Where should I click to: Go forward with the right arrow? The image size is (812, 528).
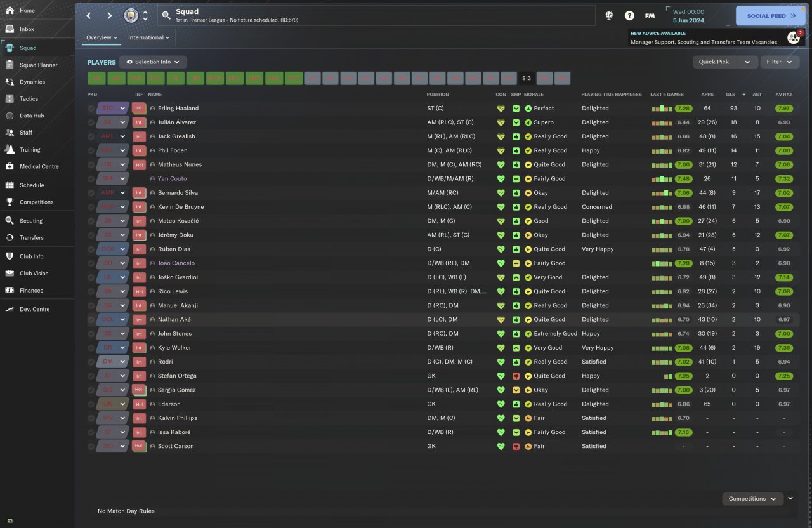(x=110, y=15)
